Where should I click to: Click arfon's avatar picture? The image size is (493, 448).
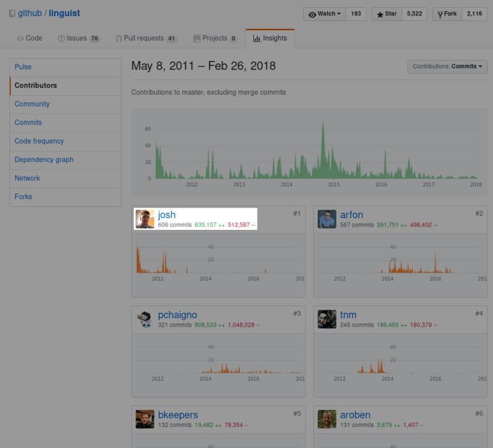coord(326,219)
